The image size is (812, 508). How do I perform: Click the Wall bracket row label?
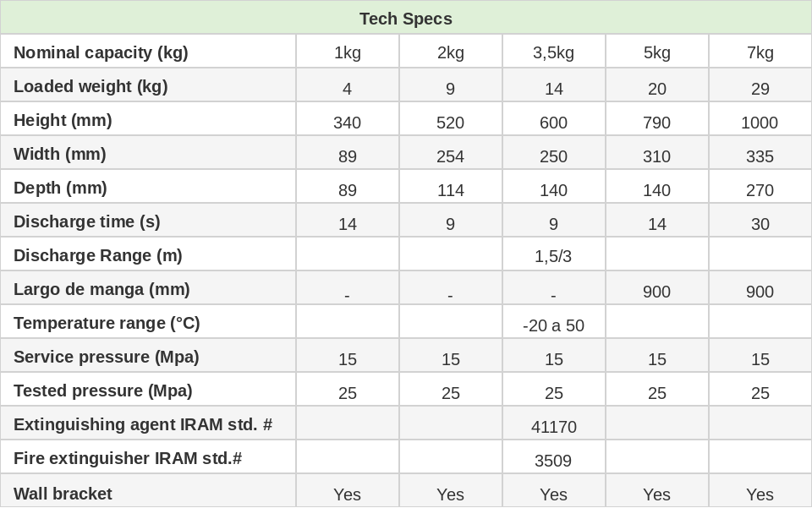[63, 494]
